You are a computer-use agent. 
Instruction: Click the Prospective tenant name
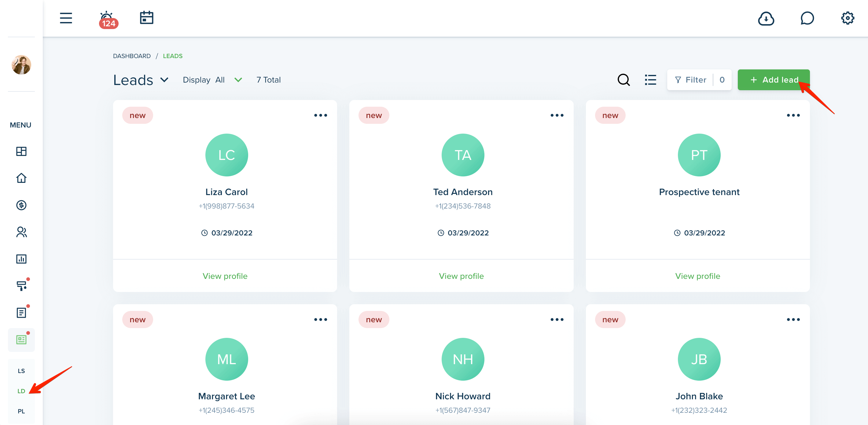pyautogui.click(x=699, y=192)
